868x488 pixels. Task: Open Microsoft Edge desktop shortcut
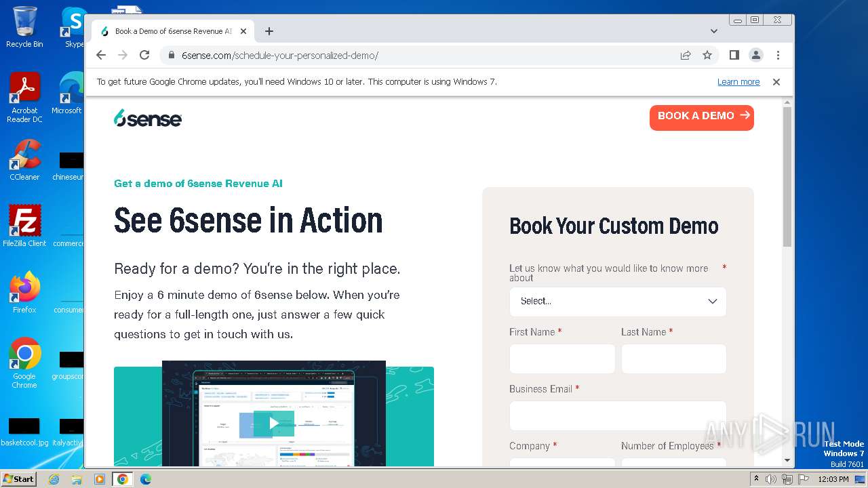69,94
